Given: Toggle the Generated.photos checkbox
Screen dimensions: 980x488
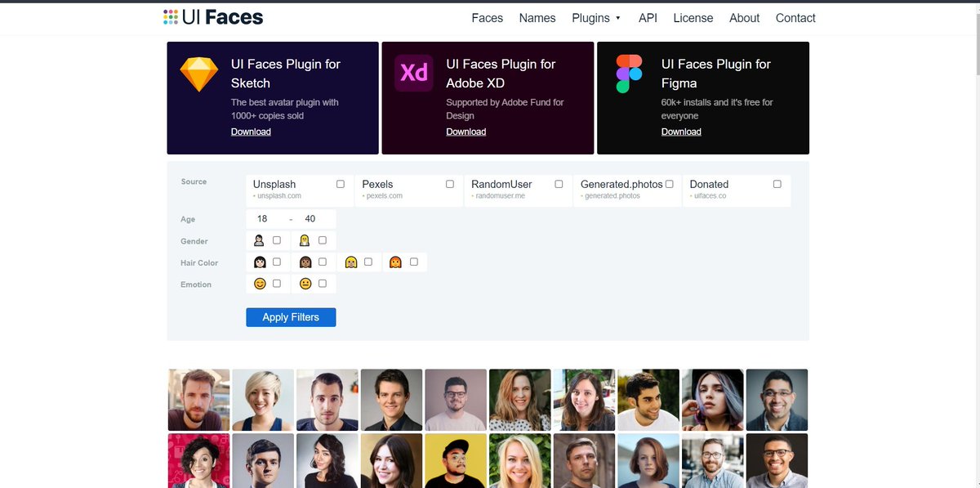Looking at the screenshot, I should pyautogui.click(x=670, y=184).
